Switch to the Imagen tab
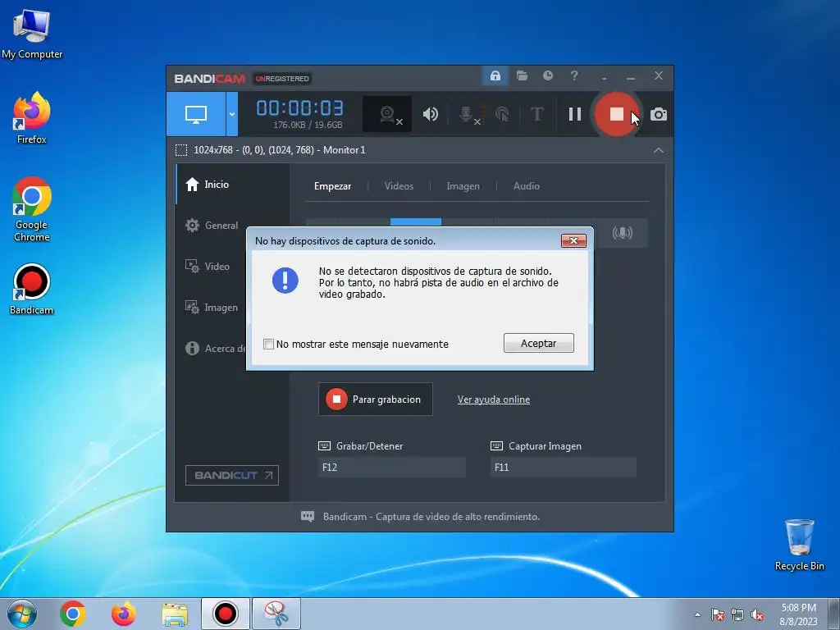840x630 pixels. coord(463,186)
